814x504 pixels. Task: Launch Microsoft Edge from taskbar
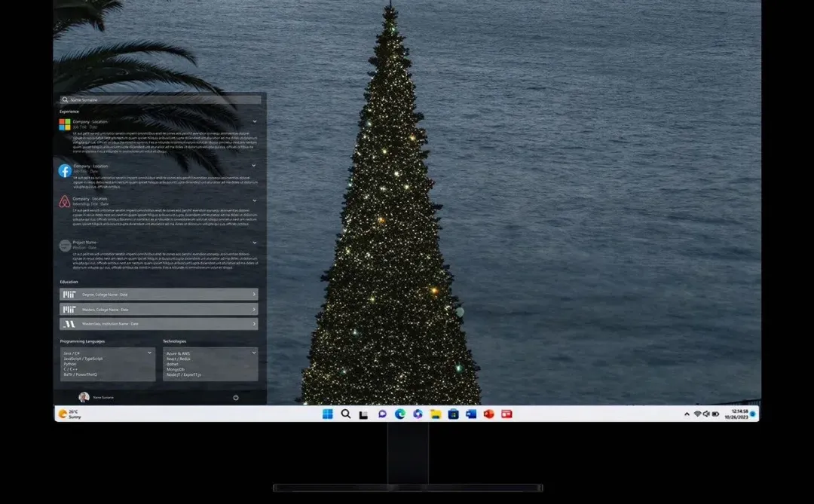(x=399, y=414)
